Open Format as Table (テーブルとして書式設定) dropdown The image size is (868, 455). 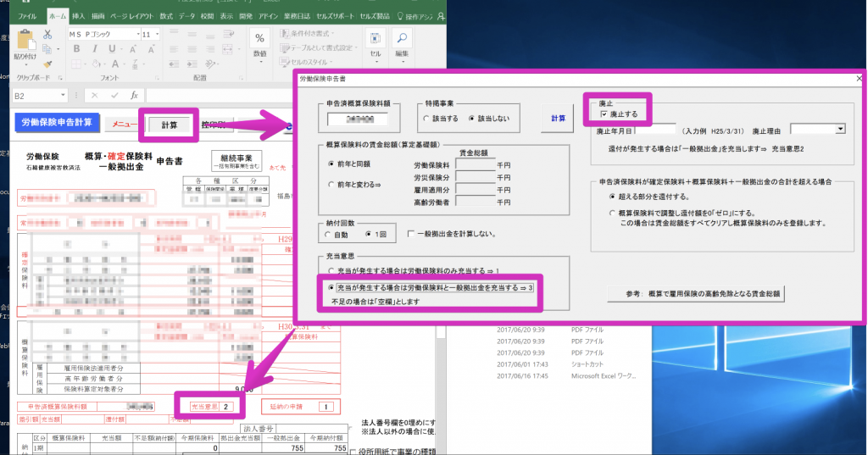[x=319, y=48]
